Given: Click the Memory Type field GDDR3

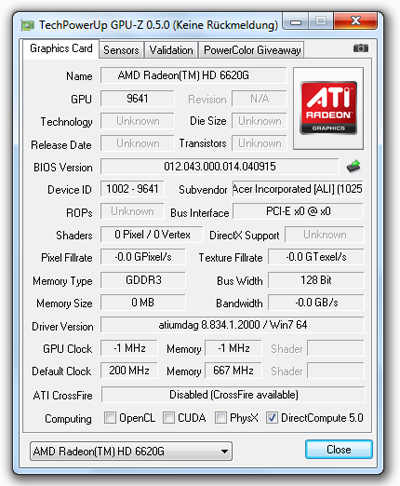Looking at the screenshot, I should pos(143,280).
